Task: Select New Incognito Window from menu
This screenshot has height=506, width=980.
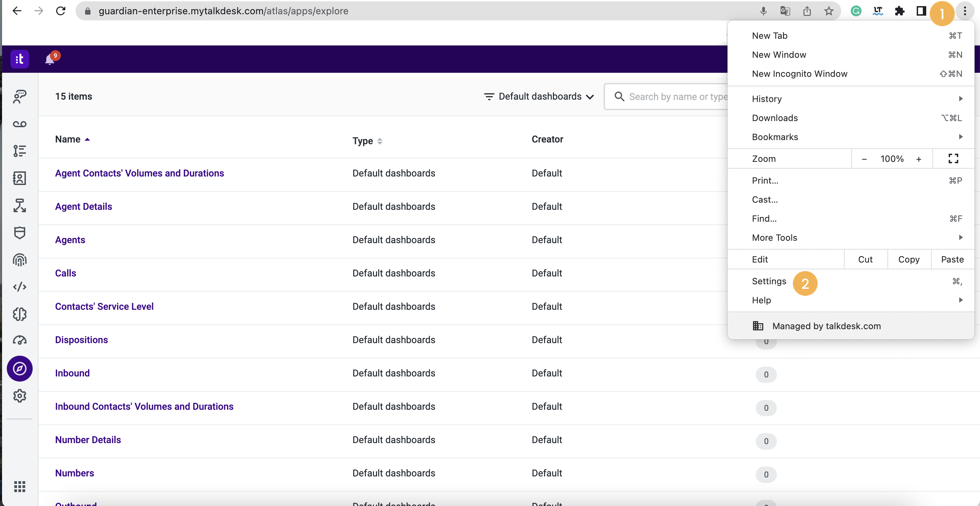Action: [800, 73]
